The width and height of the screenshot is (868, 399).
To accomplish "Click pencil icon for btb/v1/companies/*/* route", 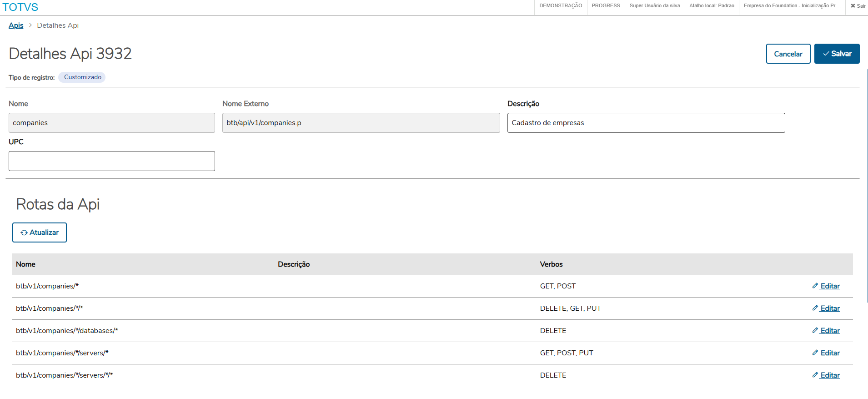I will pos(815,308).
